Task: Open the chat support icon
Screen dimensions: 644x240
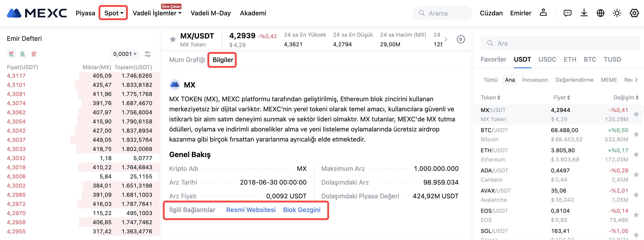Action: pos(567,13)
